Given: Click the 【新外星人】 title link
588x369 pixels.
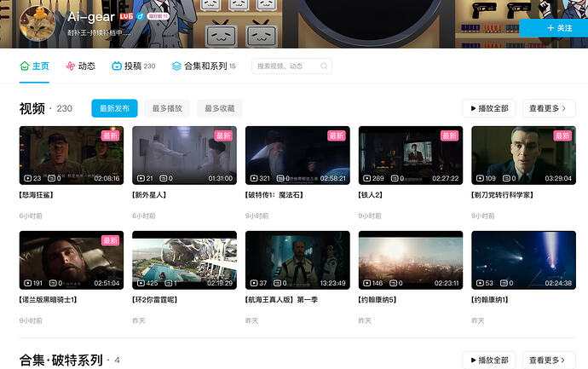Looking at the screenshot, I should pyautogui.click(x=149, y=195).
